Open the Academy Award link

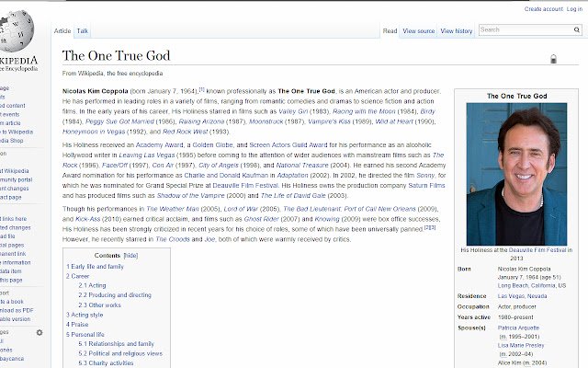coord(159,145)
